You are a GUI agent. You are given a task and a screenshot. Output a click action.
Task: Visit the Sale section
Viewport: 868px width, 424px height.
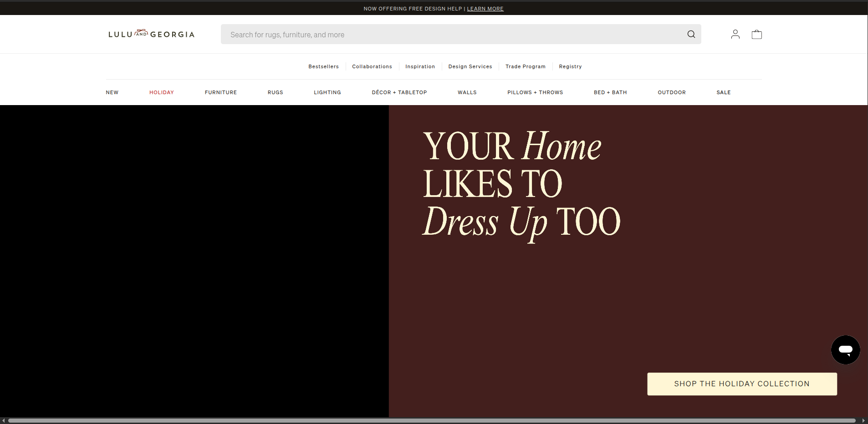[x=723, y=92]
